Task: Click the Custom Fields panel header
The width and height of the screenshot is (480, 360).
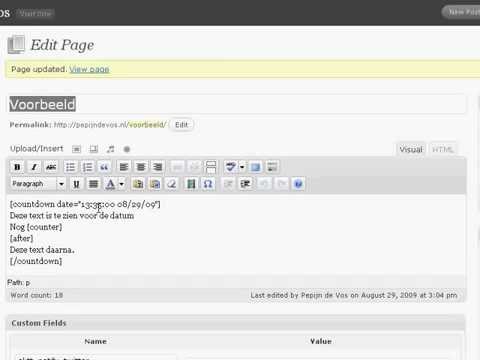Action: (236, 323)
